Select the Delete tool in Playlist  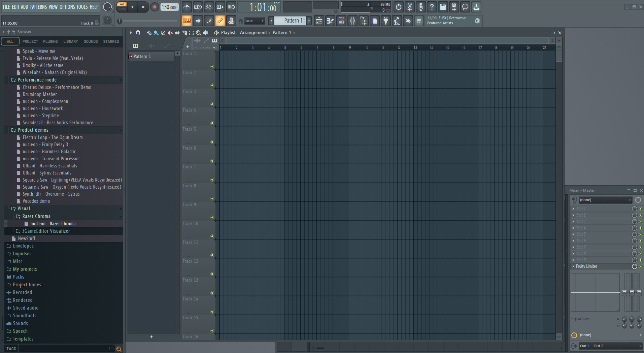coord(163,33)
